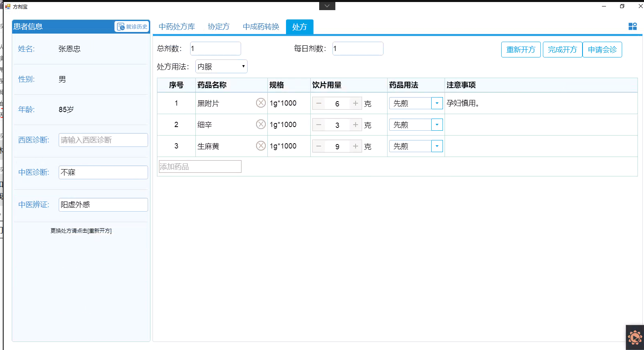Viewport: 644px width, 350px height.
Task: Select drug name 细辛
Action: tap(205, 125)
